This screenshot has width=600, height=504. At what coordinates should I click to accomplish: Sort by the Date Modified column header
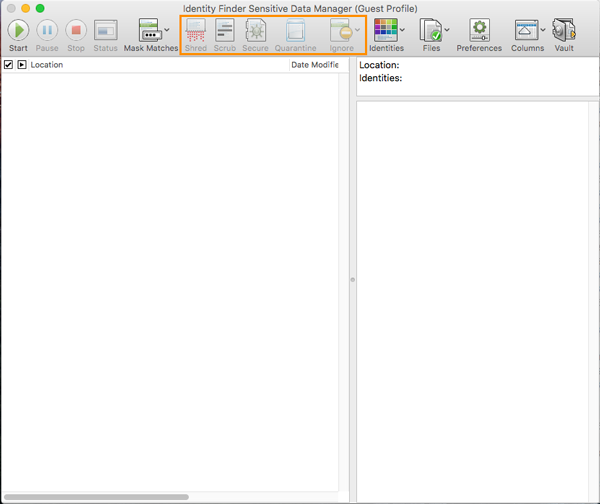click(316, 65)
